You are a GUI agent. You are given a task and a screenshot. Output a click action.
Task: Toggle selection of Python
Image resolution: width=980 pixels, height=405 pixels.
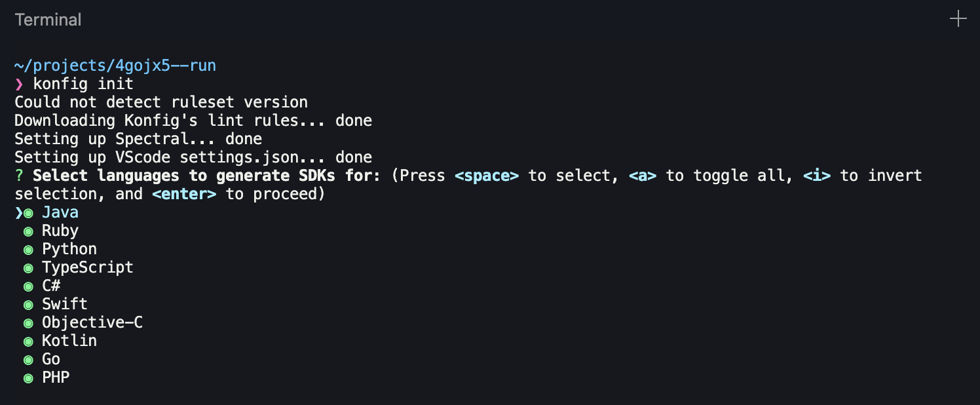click(69, 248)
